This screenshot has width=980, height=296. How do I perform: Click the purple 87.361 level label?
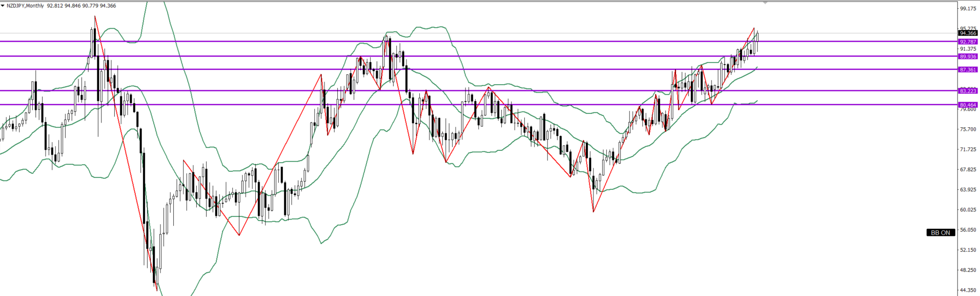click(968, 69)
